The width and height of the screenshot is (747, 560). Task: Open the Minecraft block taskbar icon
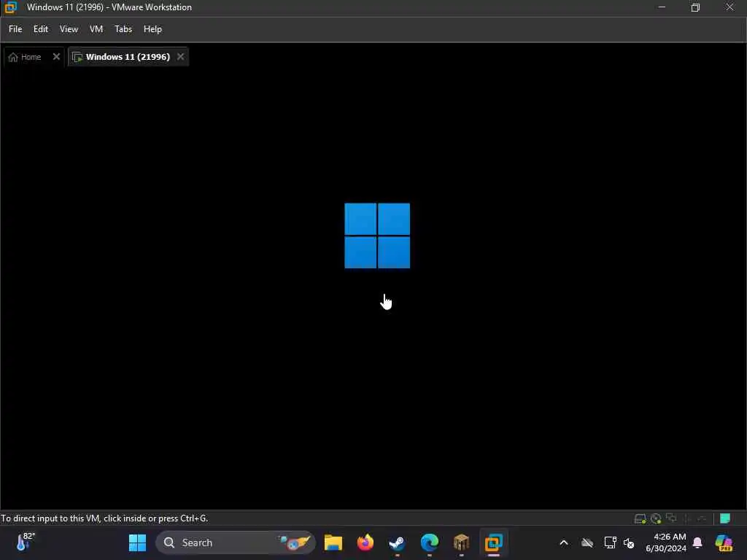click(461, 542)
